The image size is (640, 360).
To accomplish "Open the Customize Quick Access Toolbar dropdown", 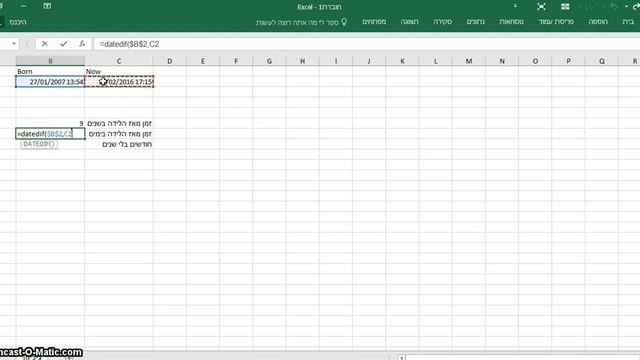I will point(515,6).
